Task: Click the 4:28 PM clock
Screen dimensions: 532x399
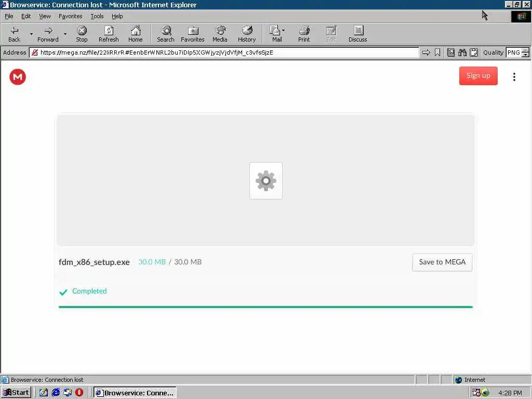Action: point(510,393)
